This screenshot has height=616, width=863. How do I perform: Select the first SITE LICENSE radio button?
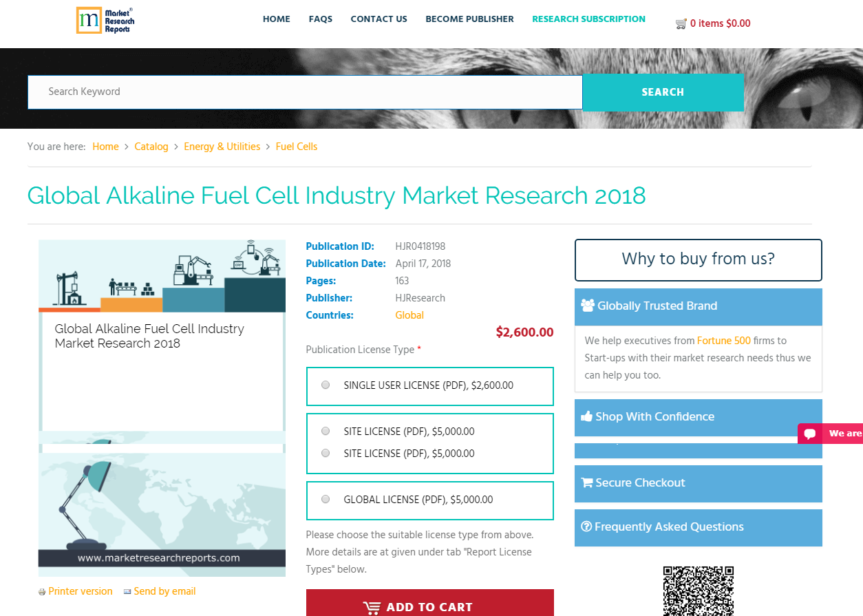coord(326,431)
